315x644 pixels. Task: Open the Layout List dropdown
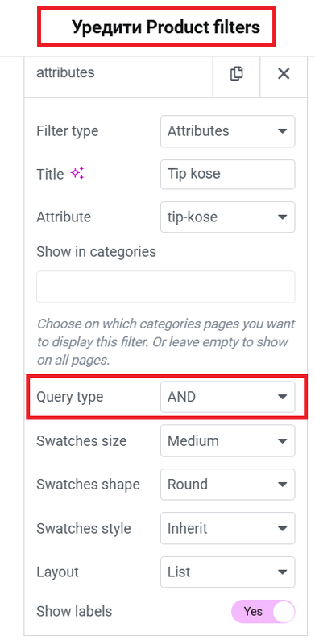point(227,572)
